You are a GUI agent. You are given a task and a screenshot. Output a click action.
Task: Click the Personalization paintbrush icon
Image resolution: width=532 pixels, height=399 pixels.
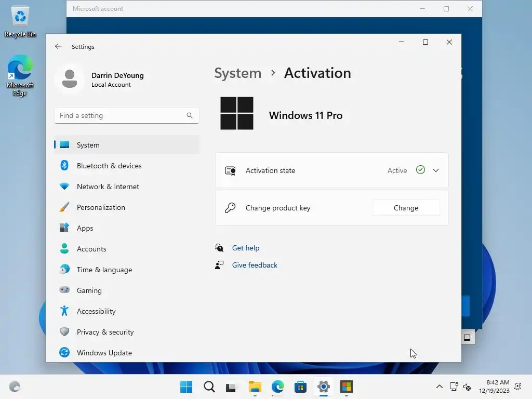coord(64,207)
